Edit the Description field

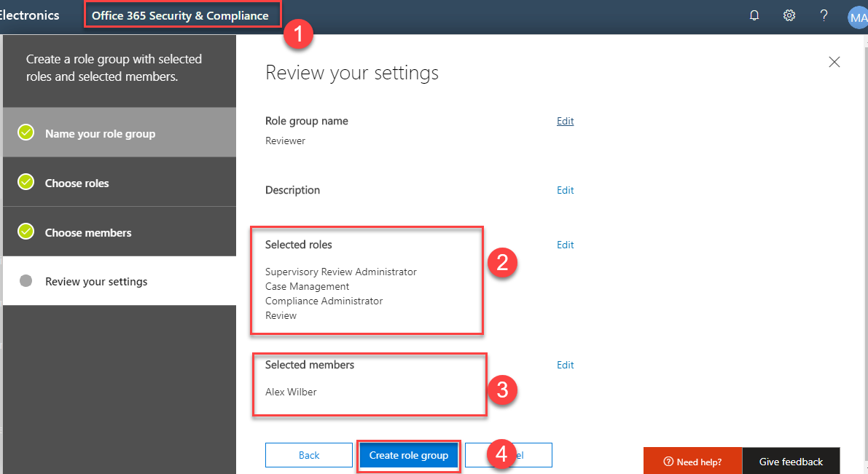pyautogui.click(x=565, y=190)
